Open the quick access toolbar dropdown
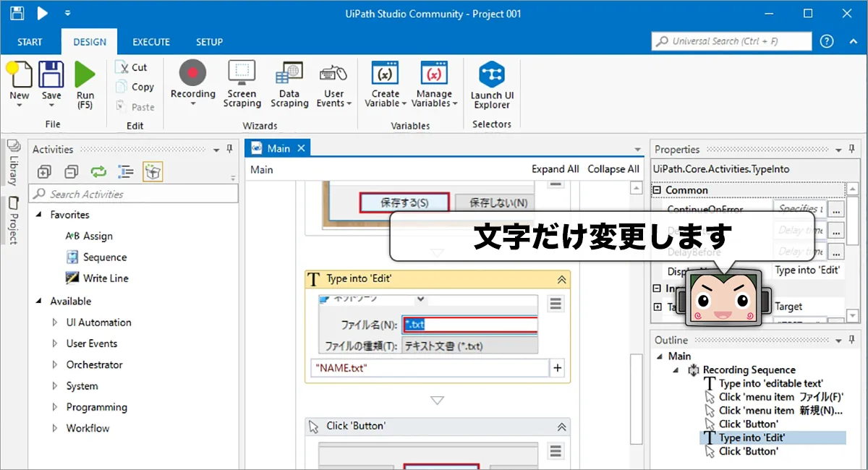The height and width of the screenshot is (470, 868). [67, 13]
